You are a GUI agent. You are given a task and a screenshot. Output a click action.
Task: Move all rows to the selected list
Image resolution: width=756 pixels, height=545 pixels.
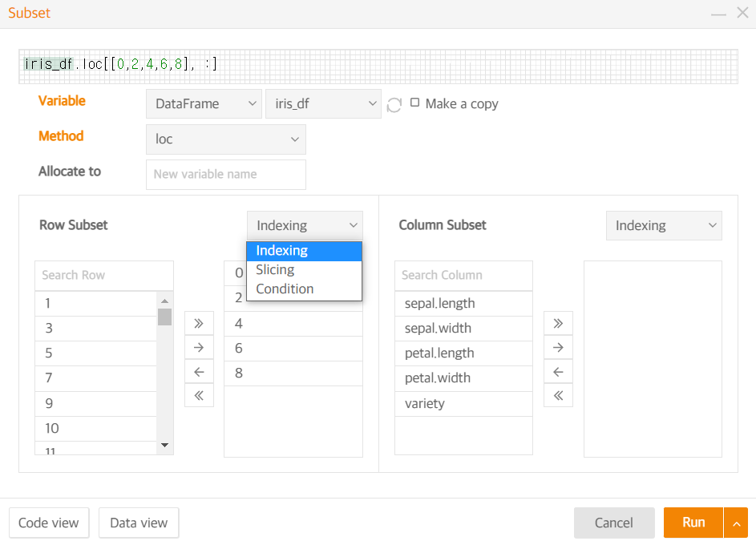199,323
